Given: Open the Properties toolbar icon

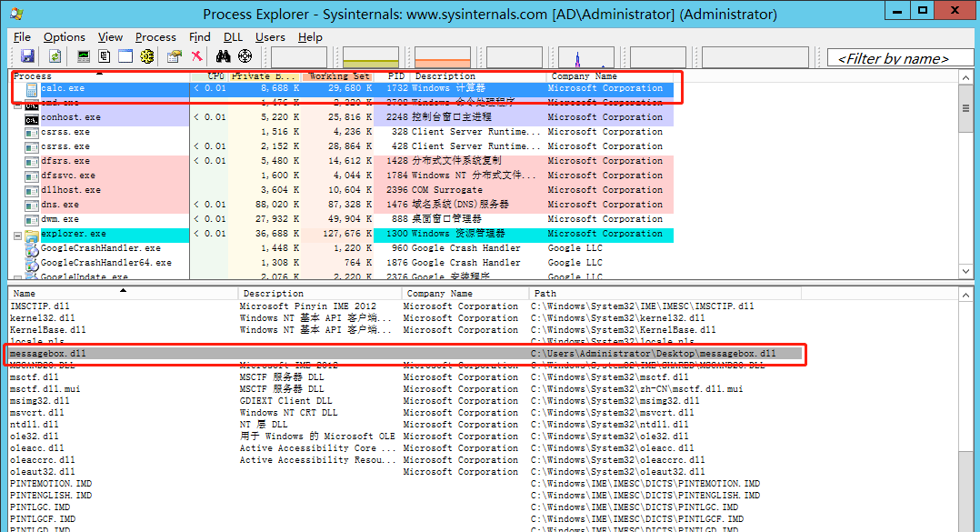Looking at the screenshot, I should 175,56.
